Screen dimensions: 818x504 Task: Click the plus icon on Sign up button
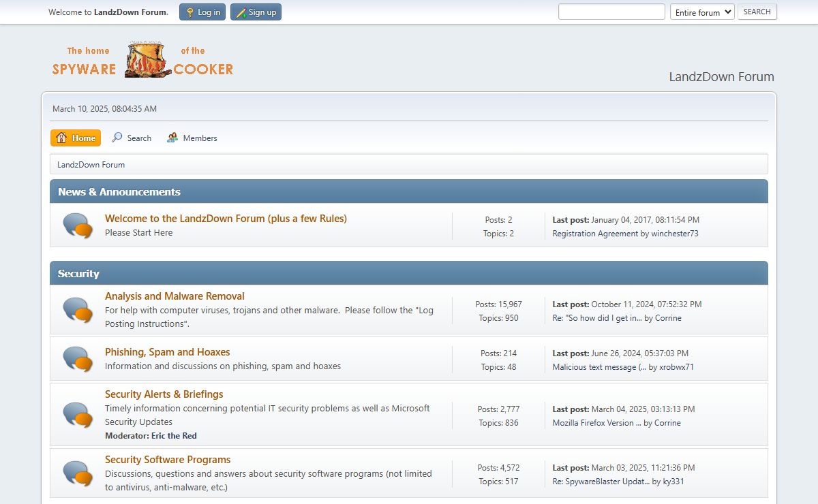[x=241, y=12]
